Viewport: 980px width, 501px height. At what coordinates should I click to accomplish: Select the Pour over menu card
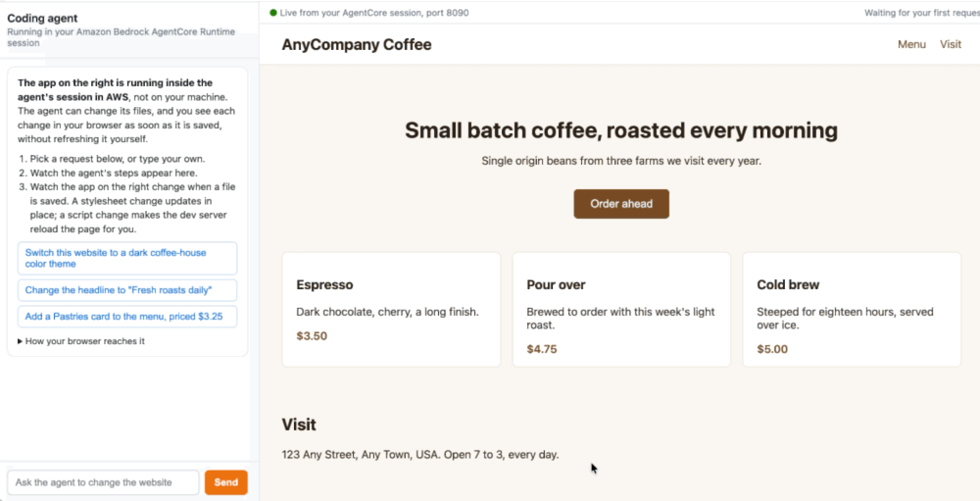(x=621, y=310)
